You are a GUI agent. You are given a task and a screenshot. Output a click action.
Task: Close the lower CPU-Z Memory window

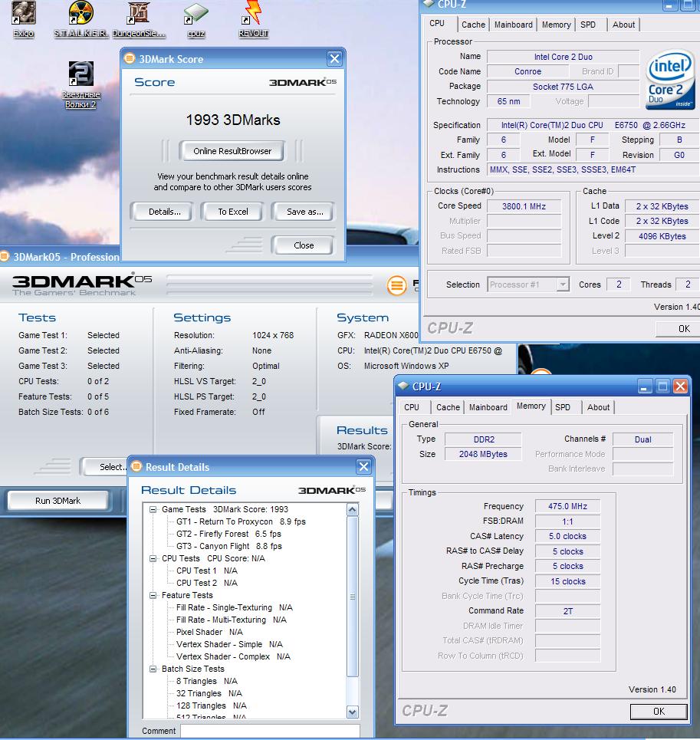point(680,386)
